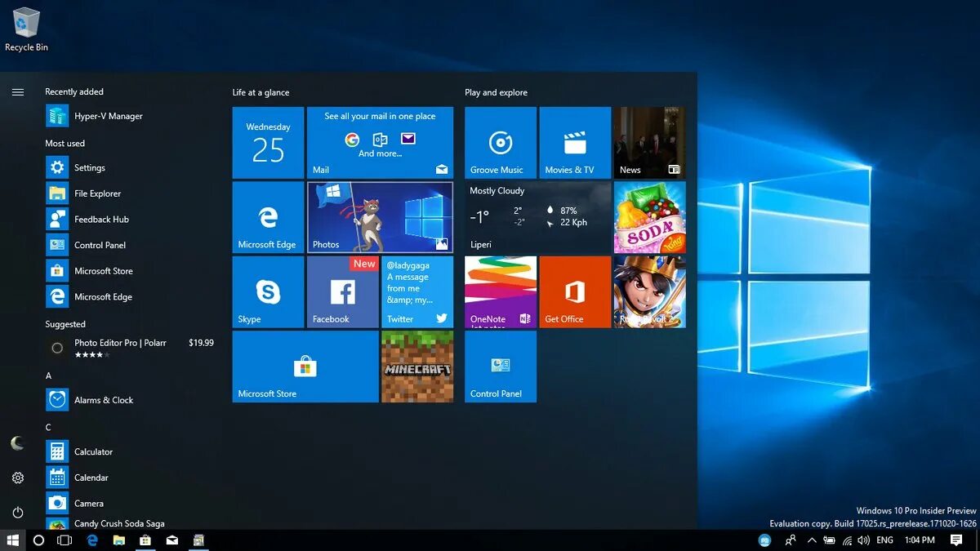Open the Twitter tile showing @ladygaga
The image size is (980, 551).
417,292
